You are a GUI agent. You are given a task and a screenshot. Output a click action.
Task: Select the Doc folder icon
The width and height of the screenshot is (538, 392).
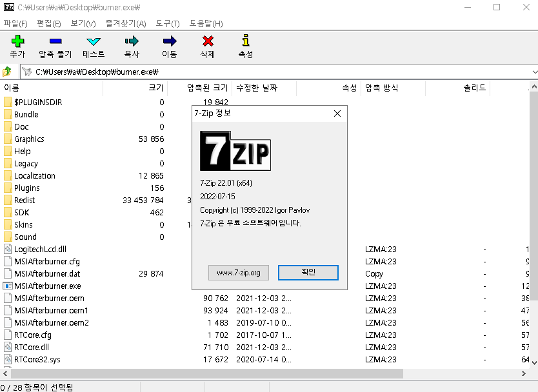point(8,126)
